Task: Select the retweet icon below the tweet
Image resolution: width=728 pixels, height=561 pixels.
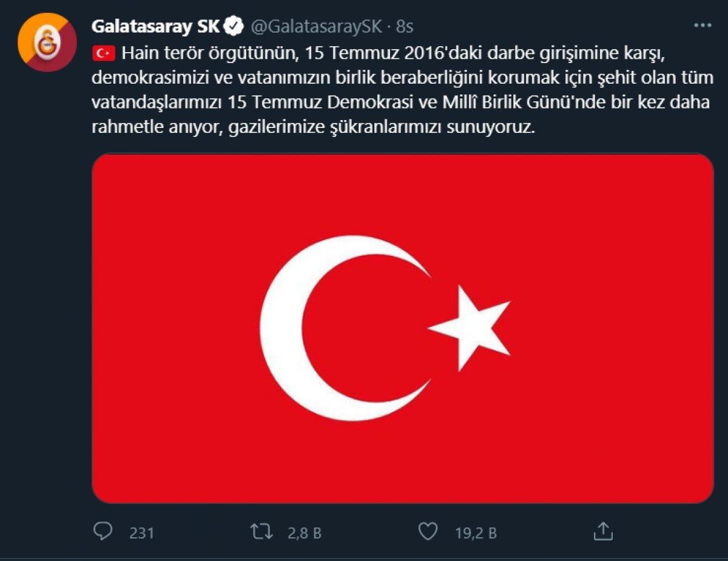Action: click(262, 530)
